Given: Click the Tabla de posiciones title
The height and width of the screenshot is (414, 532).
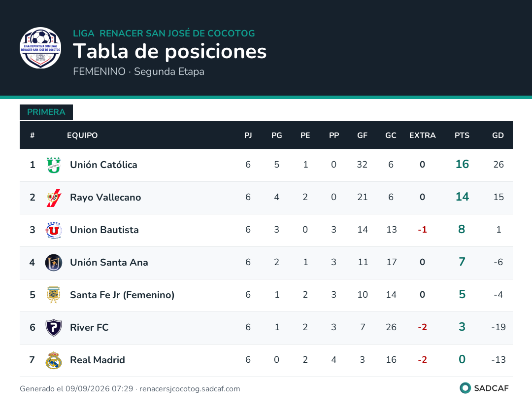Looking at the screenshot, I should [x=169, y=52].
